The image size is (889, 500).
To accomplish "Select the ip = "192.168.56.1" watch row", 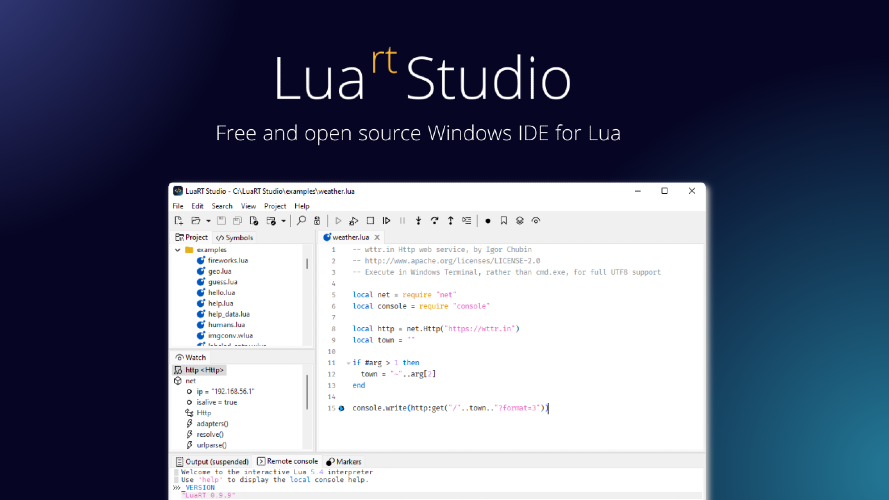I will coord(225,392).
